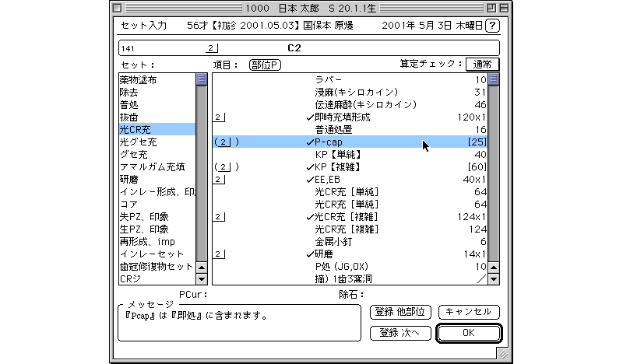
Task: Click the down arrow of the item list scrollbar
Action: (494, 278)
